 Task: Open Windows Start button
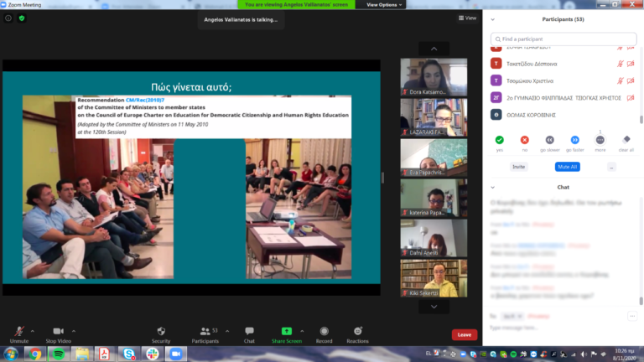click(11, 354)
